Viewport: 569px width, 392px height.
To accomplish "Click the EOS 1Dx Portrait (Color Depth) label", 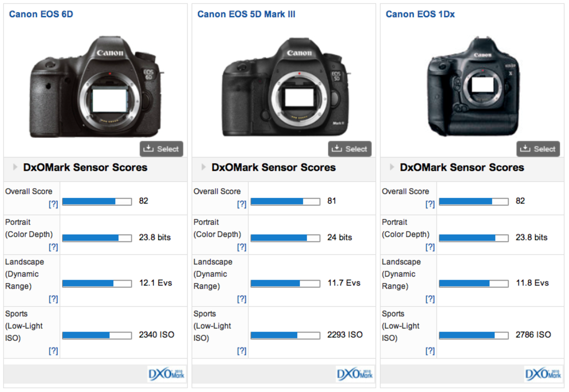I will pos(405,228).
